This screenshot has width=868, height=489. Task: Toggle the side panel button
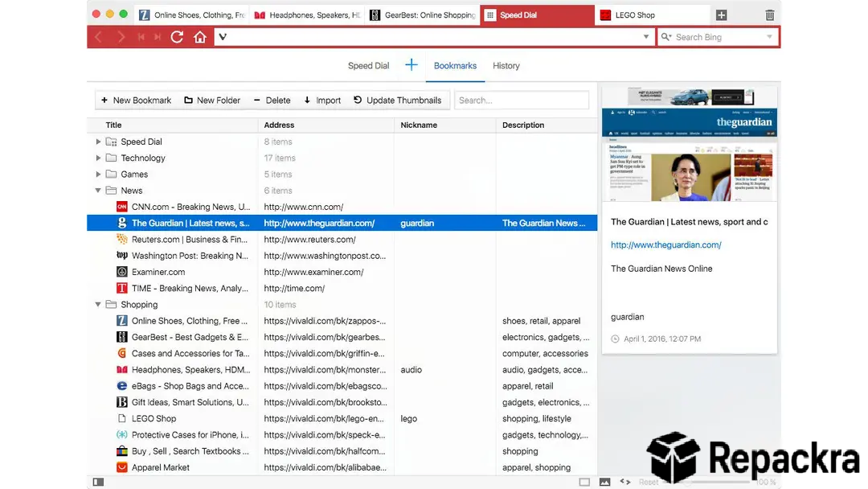pyautogui.click(x=99, y=482)
